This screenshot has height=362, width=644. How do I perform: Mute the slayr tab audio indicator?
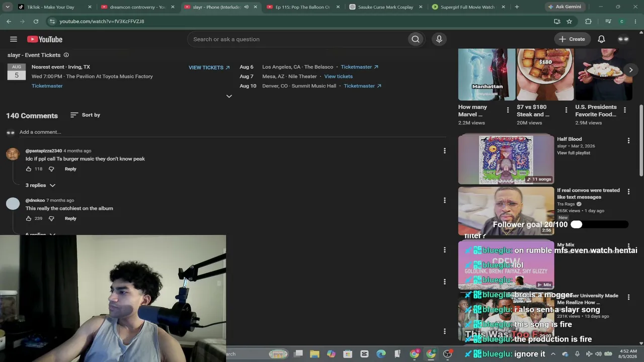[x=246, y=7]
